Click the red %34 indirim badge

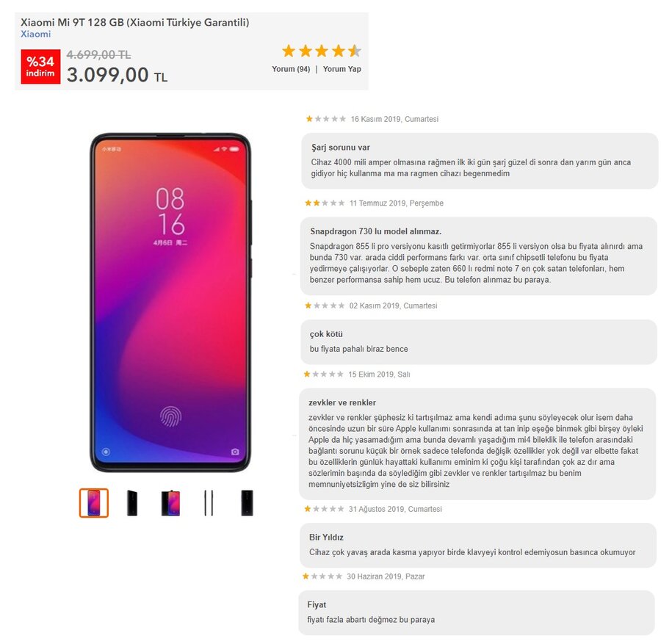(40, 67)
